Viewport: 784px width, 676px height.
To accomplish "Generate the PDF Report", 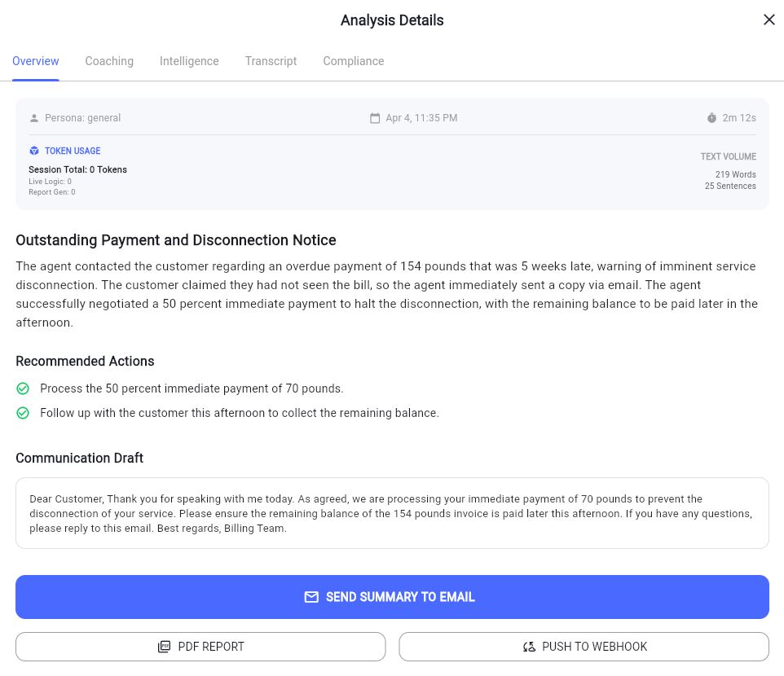I will 200,647.
